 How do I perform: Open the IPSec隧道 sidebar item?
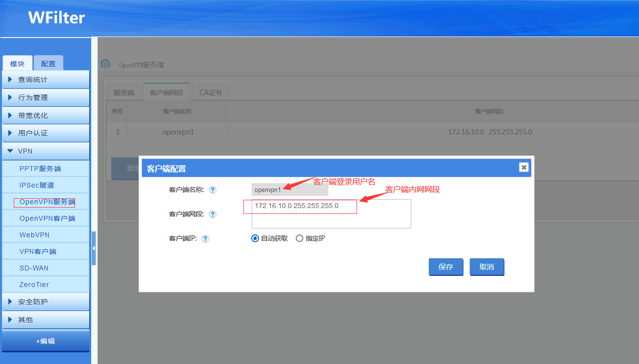(37, 185)
